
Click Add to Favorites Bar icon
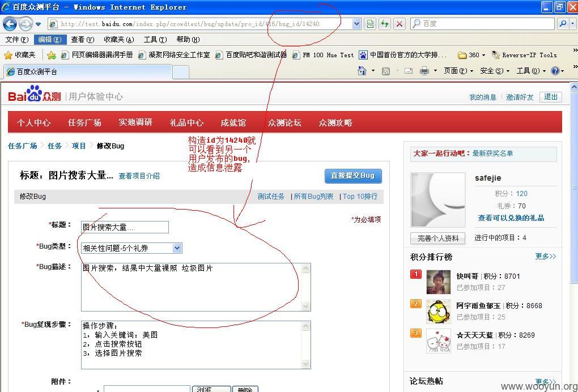pos(51,56)
